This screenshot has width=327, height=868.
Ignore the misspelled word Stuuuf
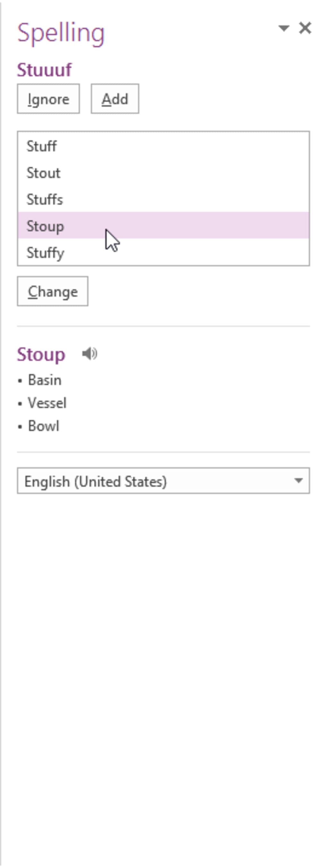(48, 99)
